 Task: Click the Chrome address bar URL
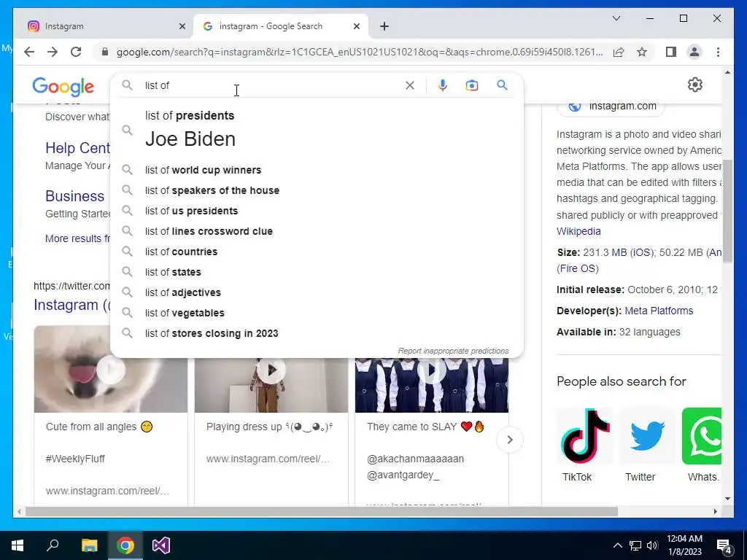pyautogui.click(x=360, y=52)
